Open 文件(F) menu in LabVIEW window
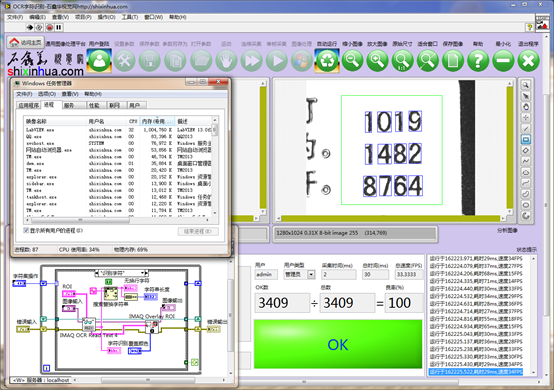Image resolution: width=554 pixels, height=390 pixels. click(x=15, y=17)
